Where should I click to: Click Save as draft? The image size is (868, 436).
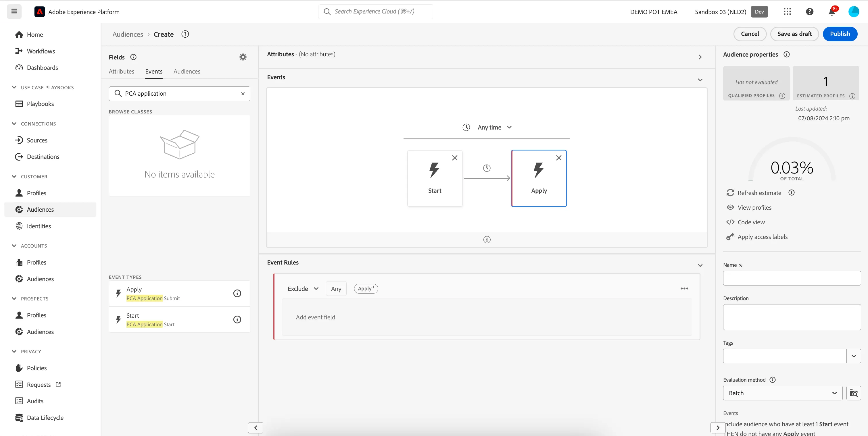794,34
